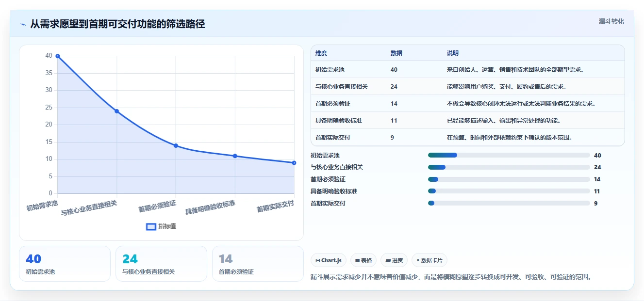Click x-axis label 与核心业务直接相关
644x301 pixels.
89,207
